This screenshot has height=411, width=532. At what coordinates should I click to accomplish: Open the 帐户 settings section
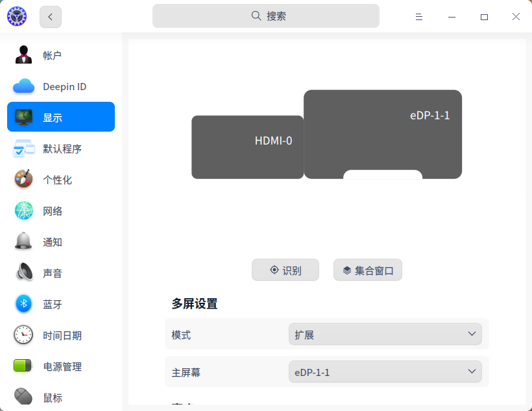click(52, 55)
